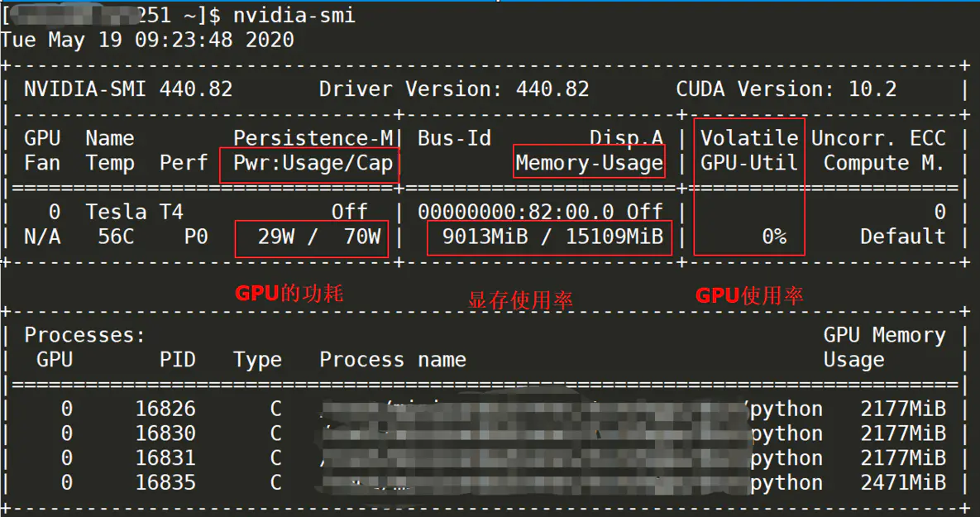Click the Tesla T4 GPU name

coord(134,212)
